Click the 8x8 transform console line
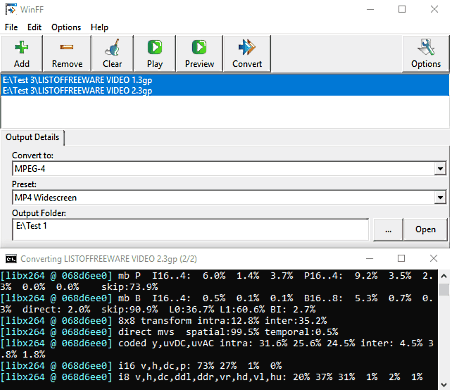 163,321
